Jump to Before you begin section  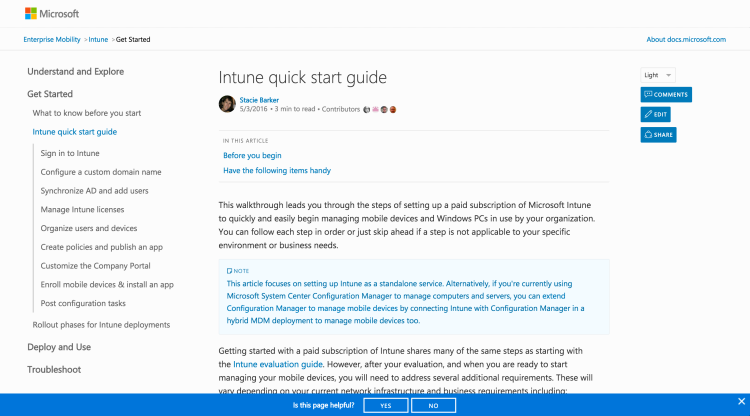tap(252, 155)
